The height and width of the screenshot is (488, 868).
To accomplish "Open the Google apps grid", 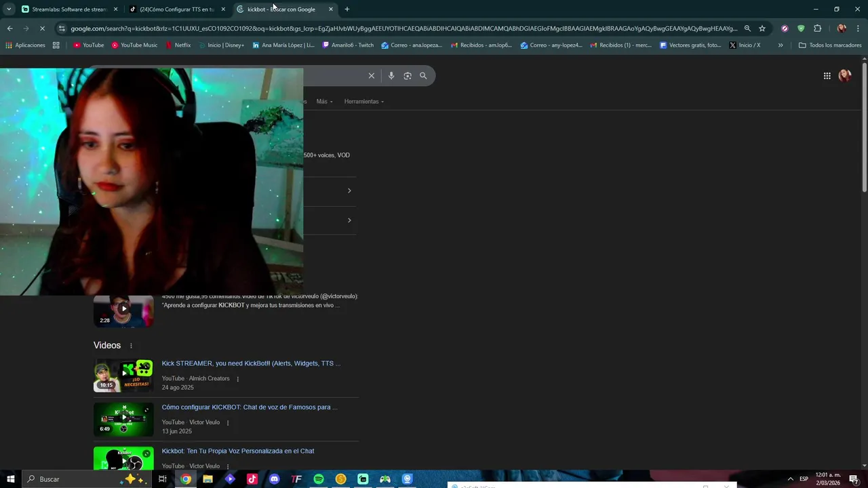I will pyautogui.click(x=827, y=76).
